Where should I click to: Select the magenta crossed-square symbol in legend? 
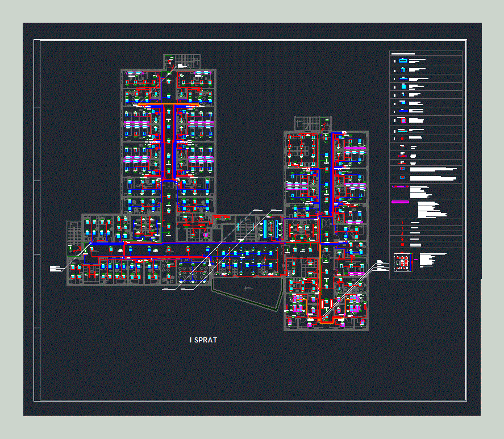point(403,120)
